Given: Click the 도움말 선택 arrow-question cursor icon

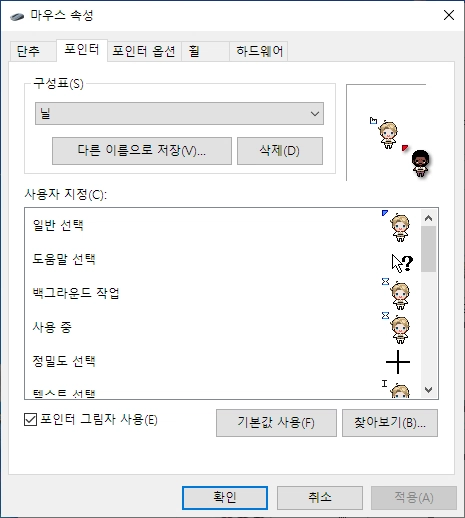Looking at the screenshot, I should pos(402,263).
